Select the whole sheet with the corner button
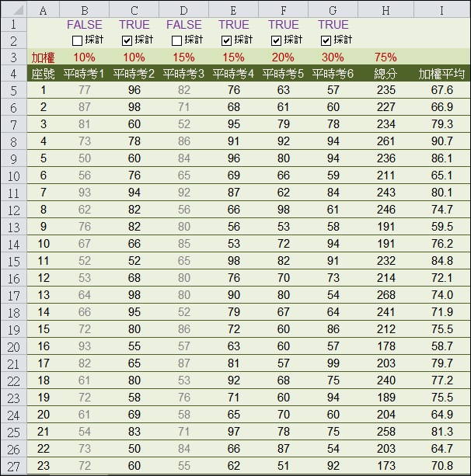Image resolution: width=471 pixels, height=476 pixels. tap(14, 9)
